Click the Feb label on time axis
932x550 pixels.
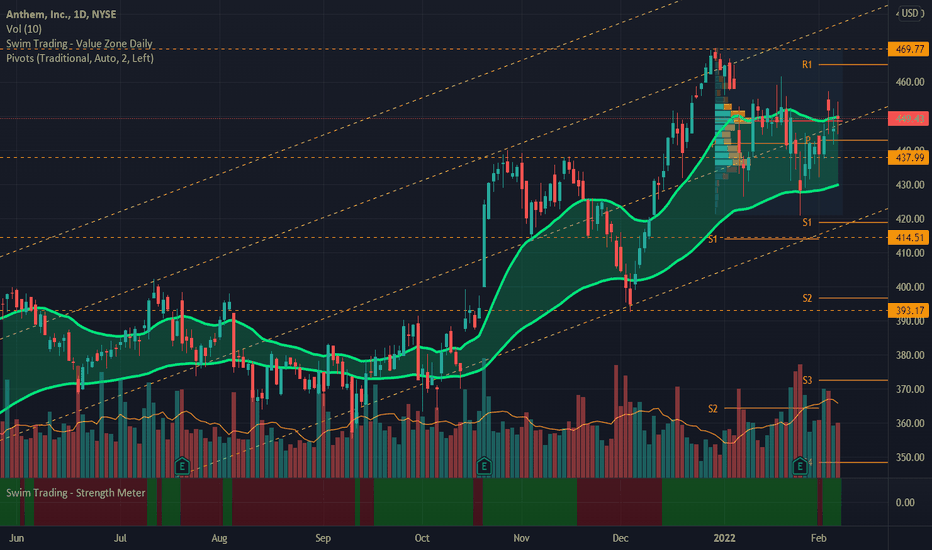pos(818,538)
